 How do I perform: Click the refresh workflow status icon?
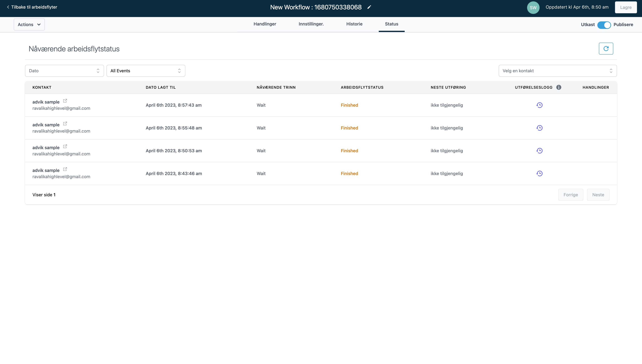606,49
